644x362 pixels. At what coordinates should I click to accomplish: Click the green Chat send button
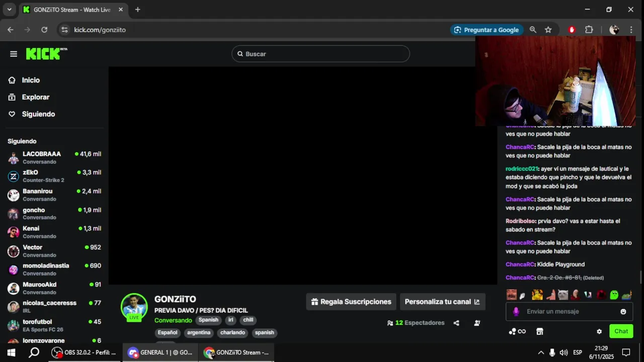pos(621,331)
